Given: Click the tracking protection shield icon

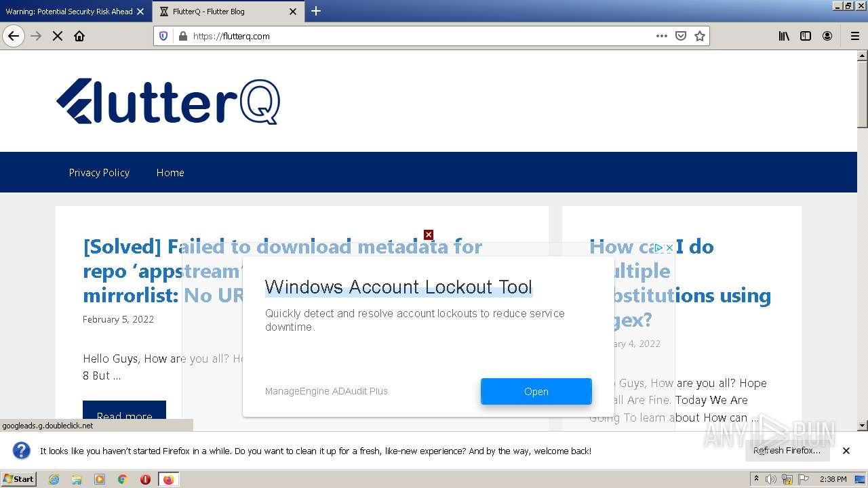Looking at the screenshot, I should (x=163, y=36).
